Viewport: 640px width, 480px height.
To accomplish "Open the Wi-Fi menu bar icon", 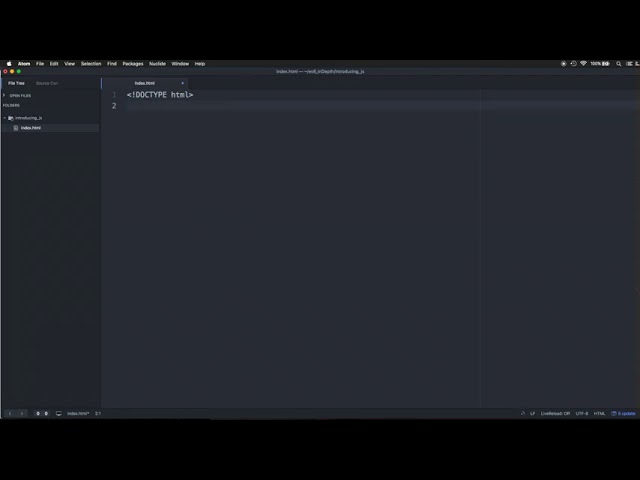I will (583, 64).
